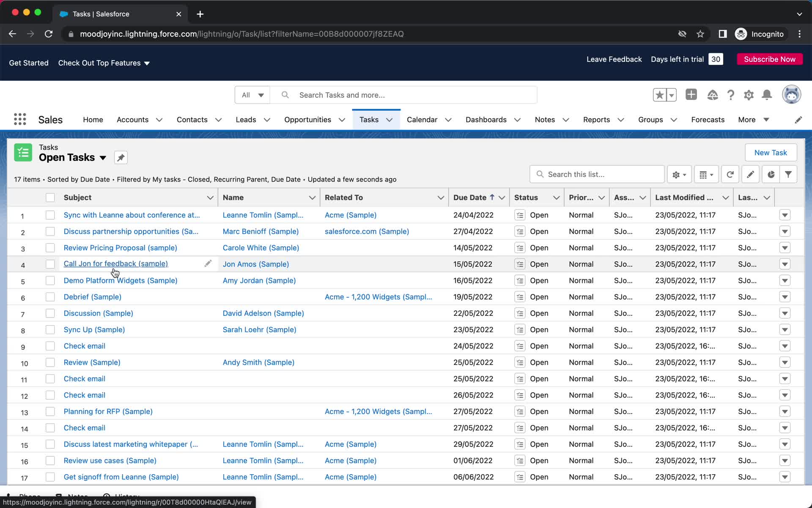Open the Chrome three-dot menu
This screenshot has height=508, width=812.
(x=799, y=34)
